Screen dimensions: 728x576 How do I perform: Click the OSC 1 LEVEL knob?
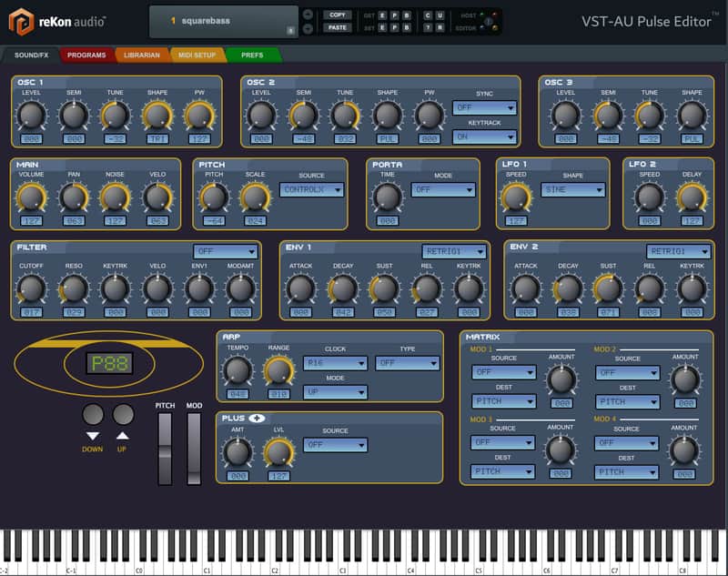tap(32, 115)
